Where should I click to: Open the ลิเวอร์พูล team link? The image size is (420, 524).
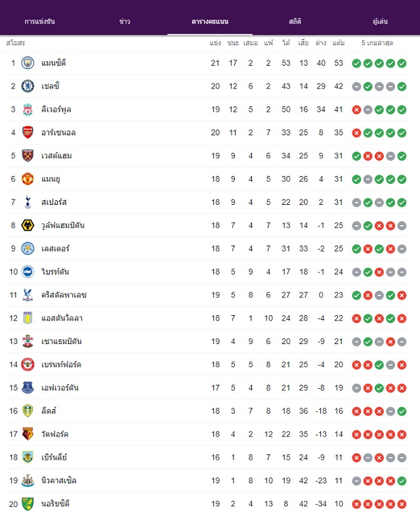(x=56, y=109)
